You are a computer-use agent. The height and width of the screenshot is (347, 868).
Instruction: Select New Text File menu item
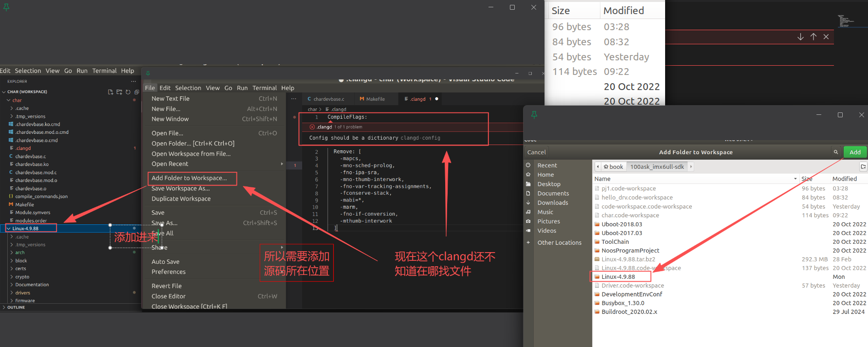[x=171, y=99]
